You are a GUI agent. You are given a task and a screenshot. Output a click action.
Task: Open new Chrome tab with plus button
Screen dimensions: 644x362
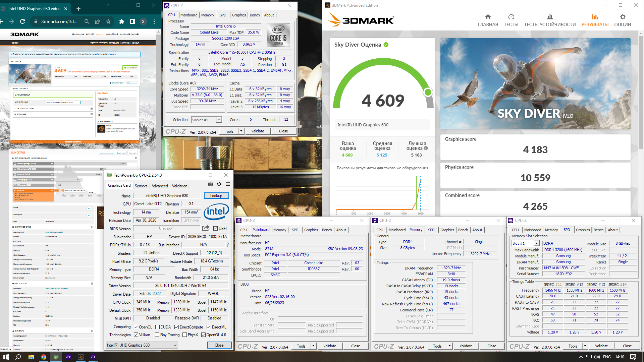pyautogui.click(x=78, y=9)
